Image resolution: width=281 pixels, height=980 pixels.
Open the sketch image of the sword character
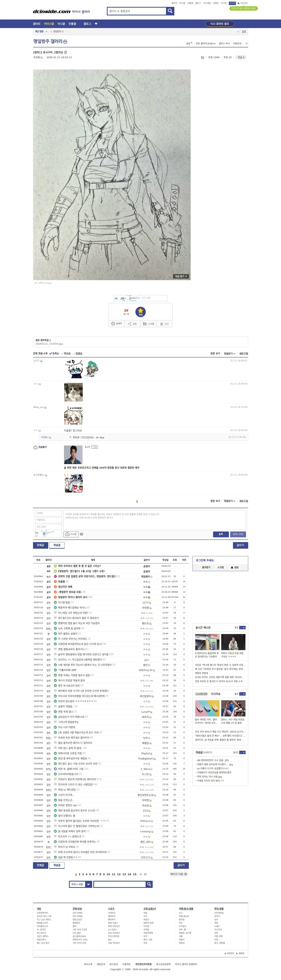tap(112, 175)
